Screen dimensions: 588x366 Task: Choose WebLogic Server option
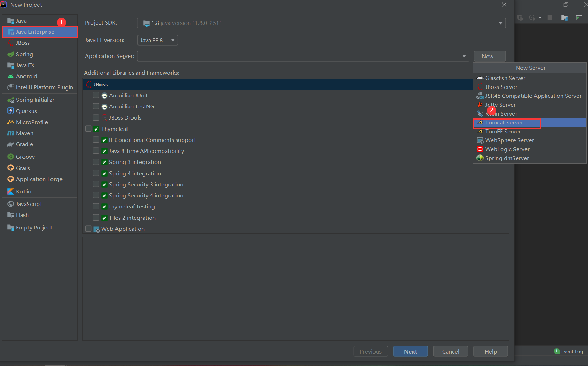(529, 149)
